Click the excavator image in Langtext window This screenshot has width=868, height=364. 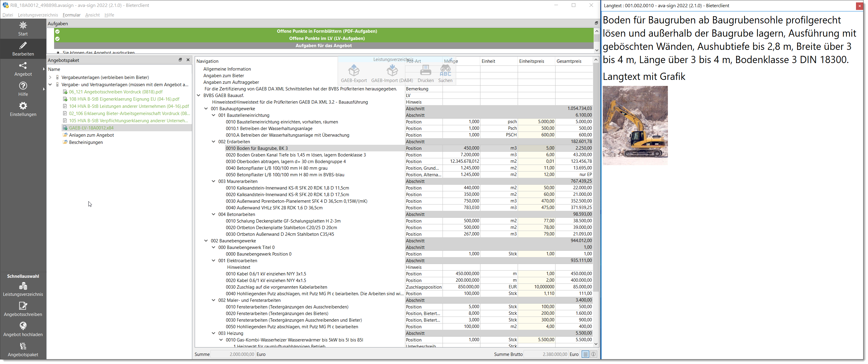635,125
